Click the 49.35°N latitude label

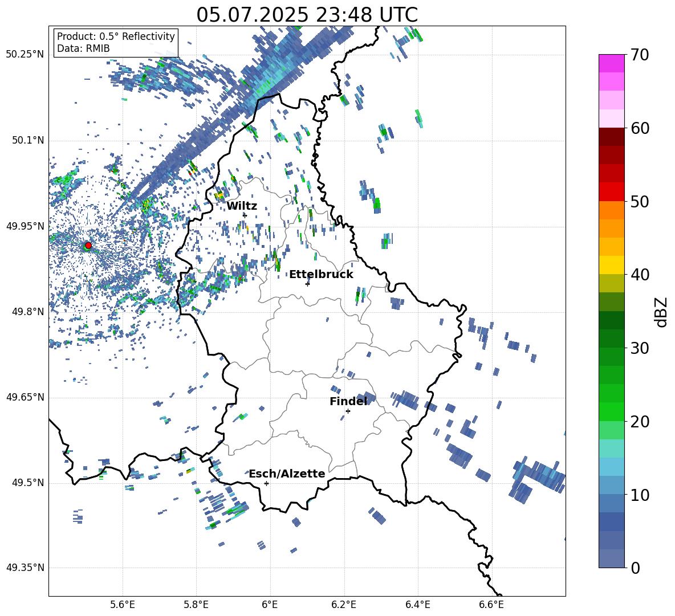25,568
